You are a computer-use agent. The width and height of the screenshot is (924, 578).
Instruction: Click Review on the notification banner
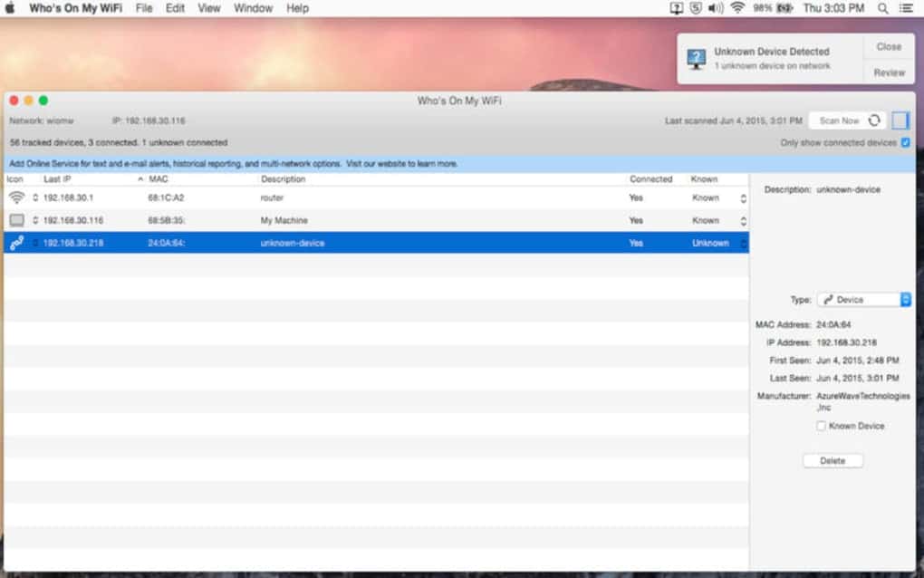[x=888, y=72]
